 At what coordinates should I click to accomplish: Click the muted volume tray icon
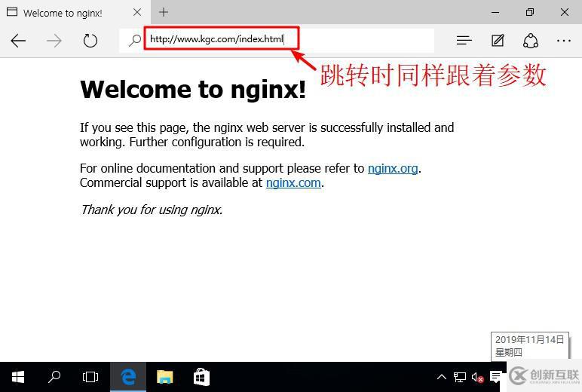click(477, 378)
